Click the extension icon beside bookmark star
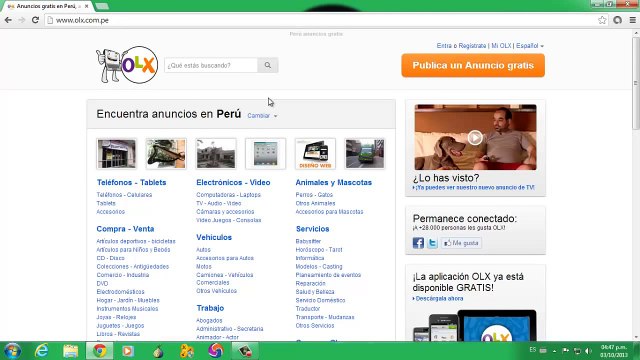Viewport: 640px width, 360px height. 618,20
